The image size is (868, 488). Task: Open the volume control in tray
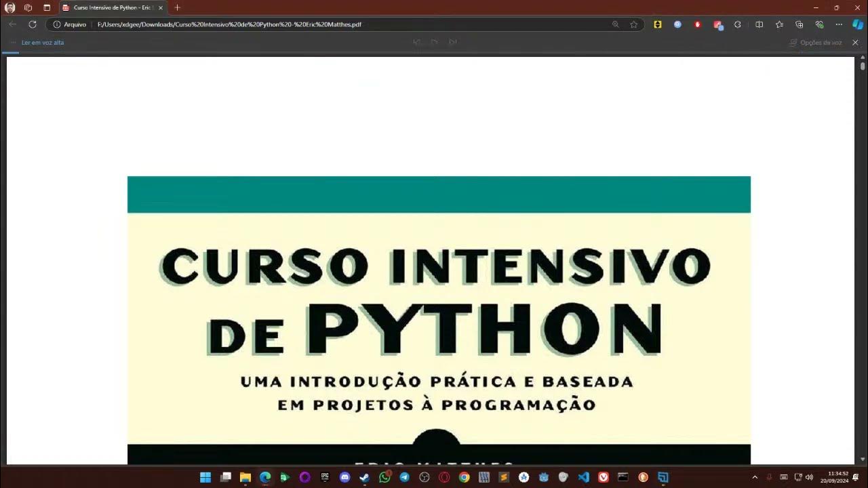click(809, 477)
